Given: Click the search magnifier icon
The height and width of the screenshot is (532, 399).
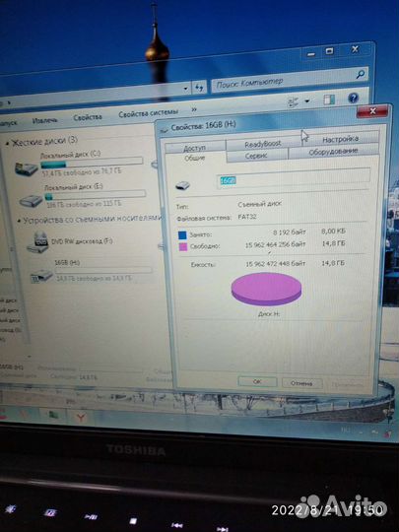Looking at the screenshot, I should click(x=361, y=74).
